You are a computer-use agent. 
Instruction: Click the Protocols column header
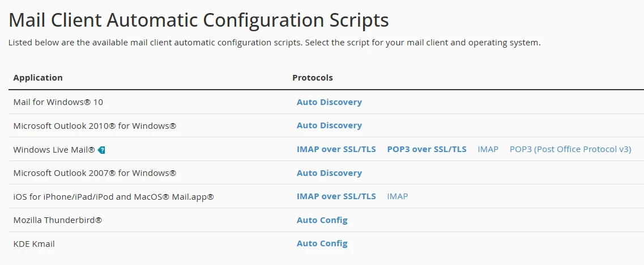(313, 78)
